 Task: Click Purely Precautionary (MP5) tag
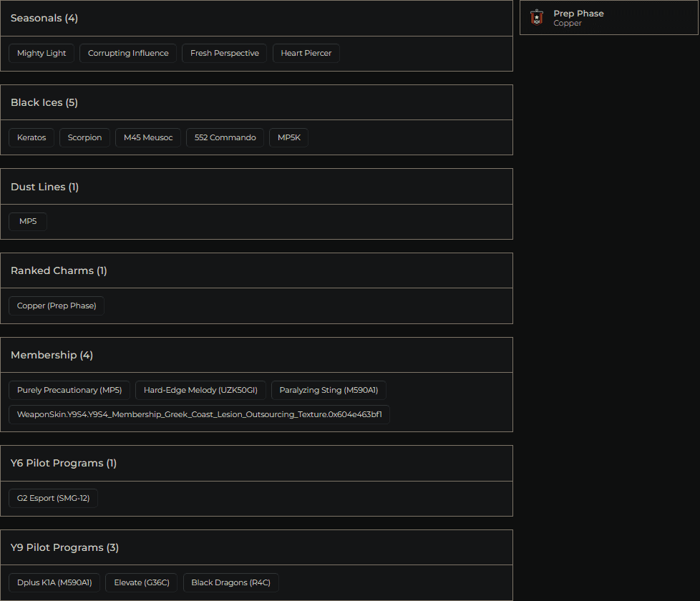[x=69, y=391]
